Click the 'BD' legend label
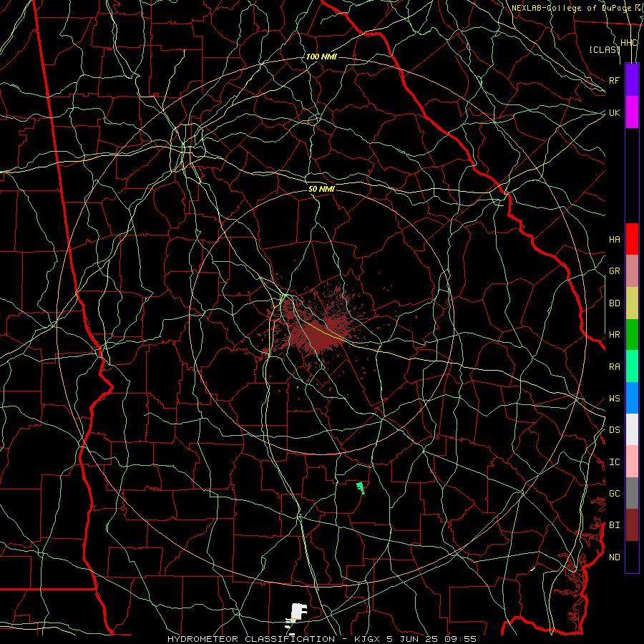644x644 pixels. click(x=615, y=303)
